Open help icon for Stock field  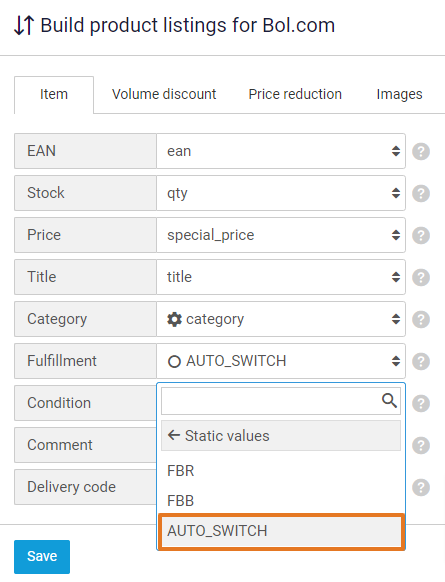point(421,193)
